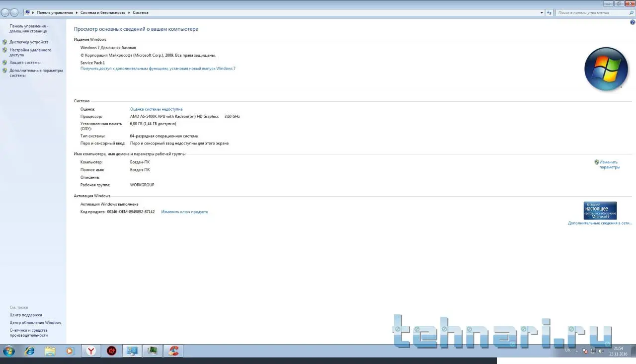The height and width of the screenshot is (364, 636).
Task: Open the clock showing 21:54
Action: click(619, 351)
